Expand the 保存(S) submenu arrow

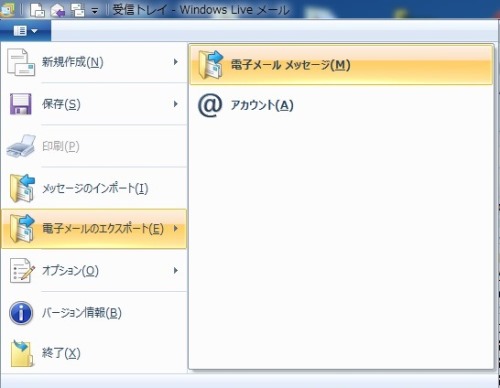(x=176, y=104)
